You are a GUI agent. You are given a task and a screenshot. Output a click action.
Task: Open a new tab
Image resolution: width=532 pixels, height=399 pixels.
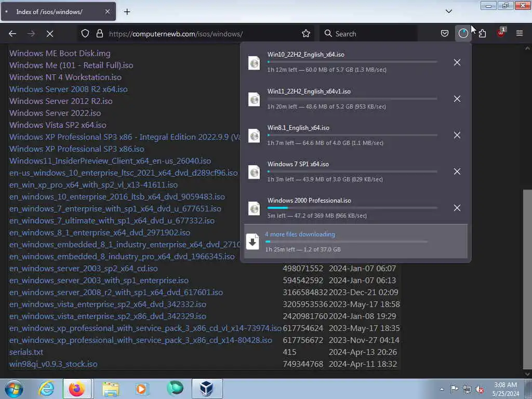click(127, 12)
